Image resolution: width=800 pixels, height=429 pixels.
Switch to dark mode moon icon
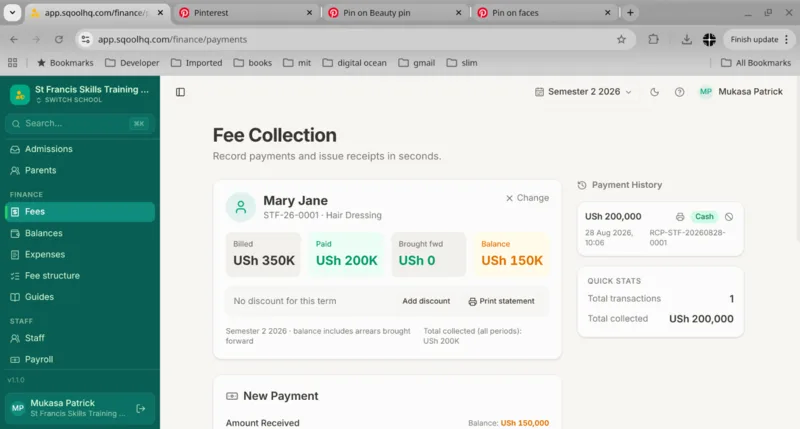click(x=654, y=92)
